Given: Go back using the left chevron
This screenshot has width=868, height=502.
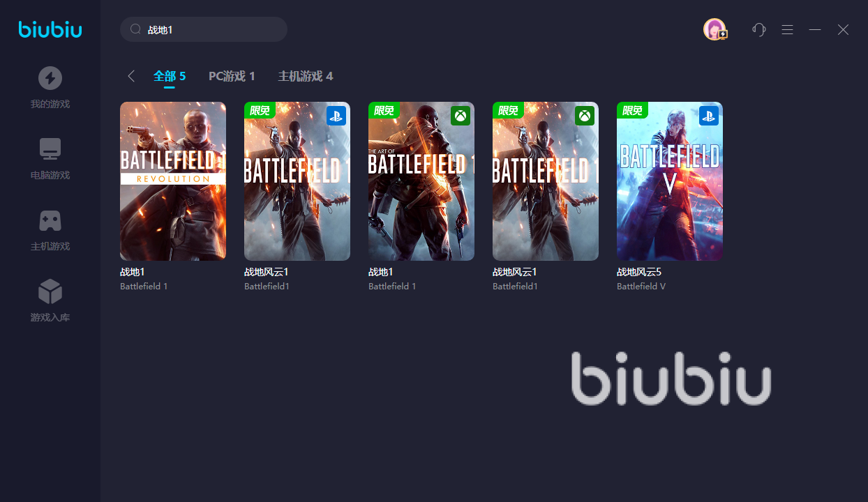Looking at the screenshot, I should (x=131, y=76).
